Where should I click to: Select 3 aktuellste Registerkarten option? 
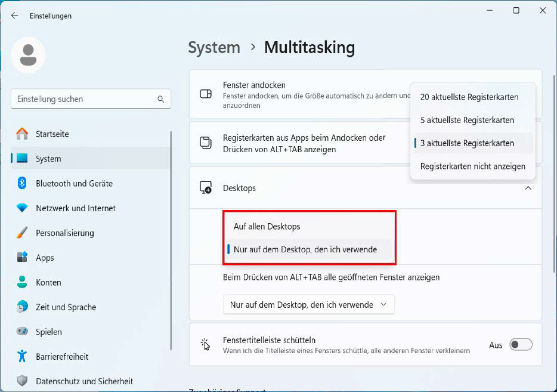coord(473,143)
